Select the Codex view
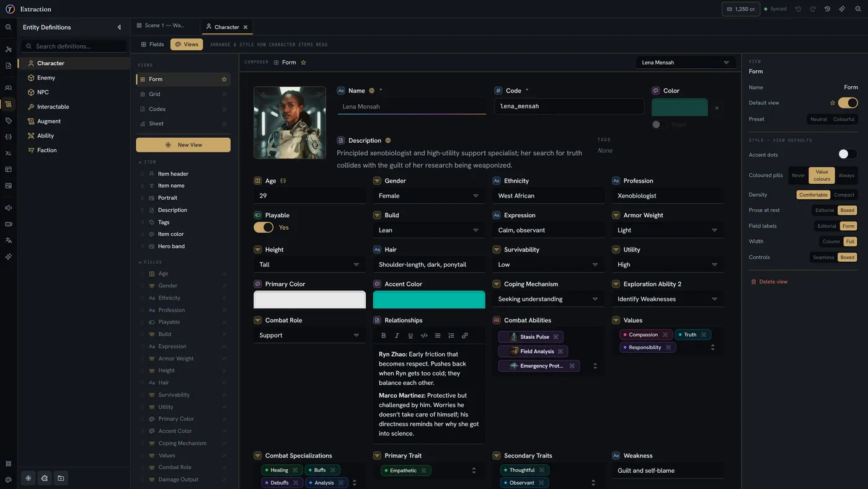 coord(183,109)
